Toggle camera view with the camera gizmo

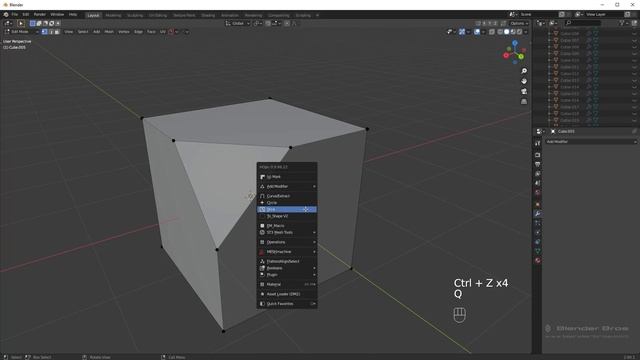click(x=524, y=91)
